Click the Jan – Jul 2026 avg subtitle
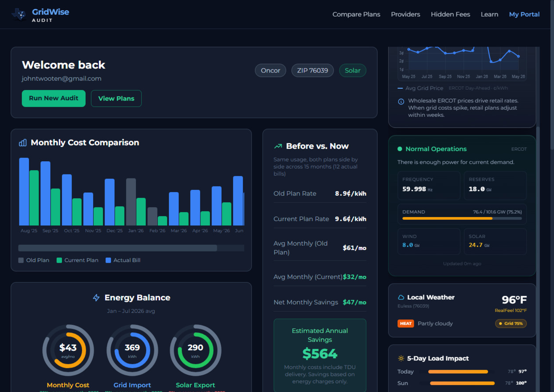This screenshot has width=554, height=392. tap(131, 311)
